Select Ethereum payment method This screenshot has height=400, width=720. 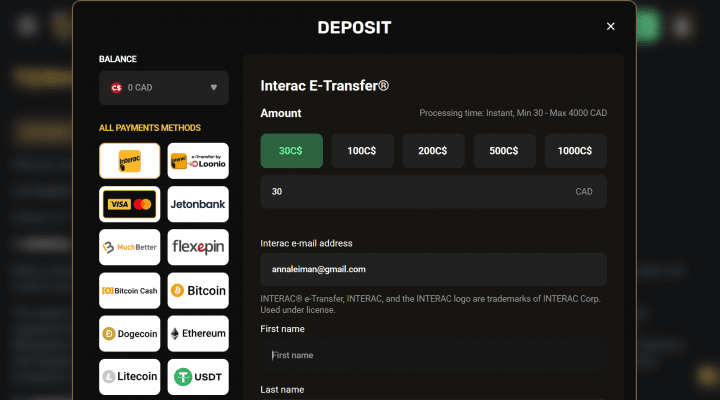(x=198, y=333)
